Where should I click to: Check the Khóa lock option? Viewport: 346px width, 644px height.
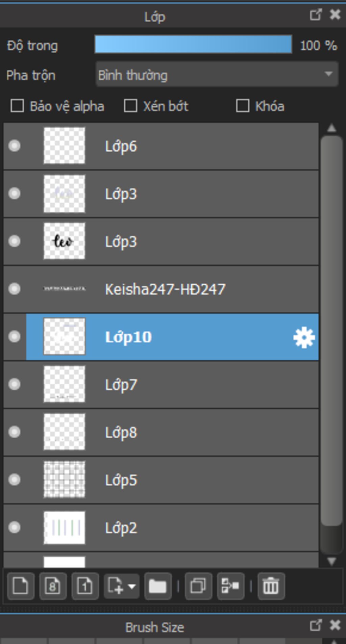click(243, 106)
